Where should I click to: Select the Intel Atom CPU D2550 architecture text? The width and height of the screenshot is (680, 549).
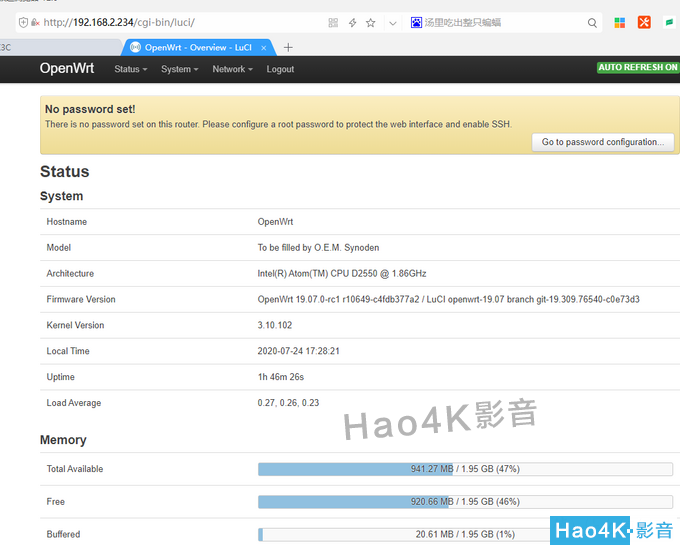[342, 274]
